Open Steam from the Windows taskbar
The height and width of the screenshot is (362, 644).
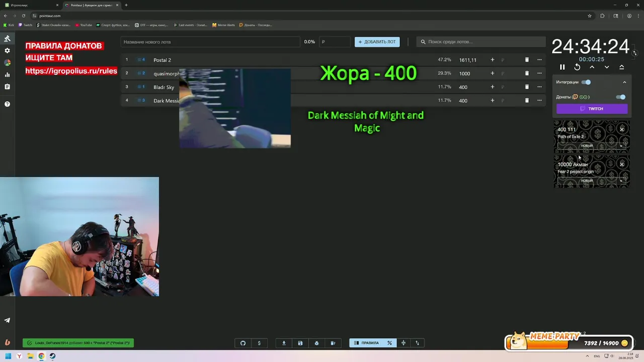tap(52, 356)
